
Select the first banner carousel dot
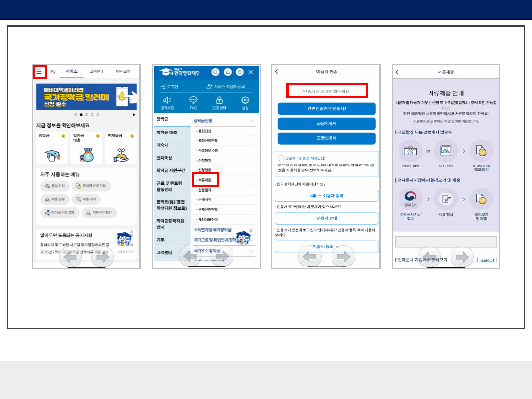point(75,114)
